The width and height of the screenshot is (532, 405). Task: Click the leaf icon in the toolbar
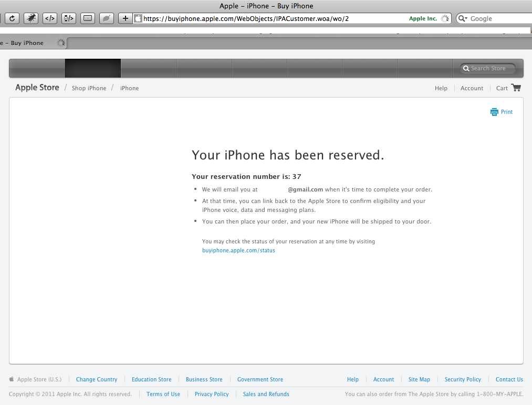(106, 18)
